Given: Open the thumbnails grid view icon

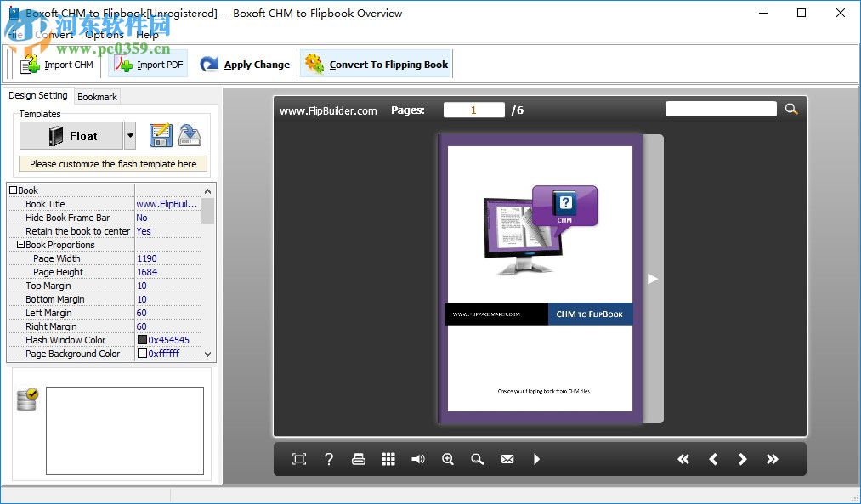Looking at the screenshot, I should click(x=388, y=459).
